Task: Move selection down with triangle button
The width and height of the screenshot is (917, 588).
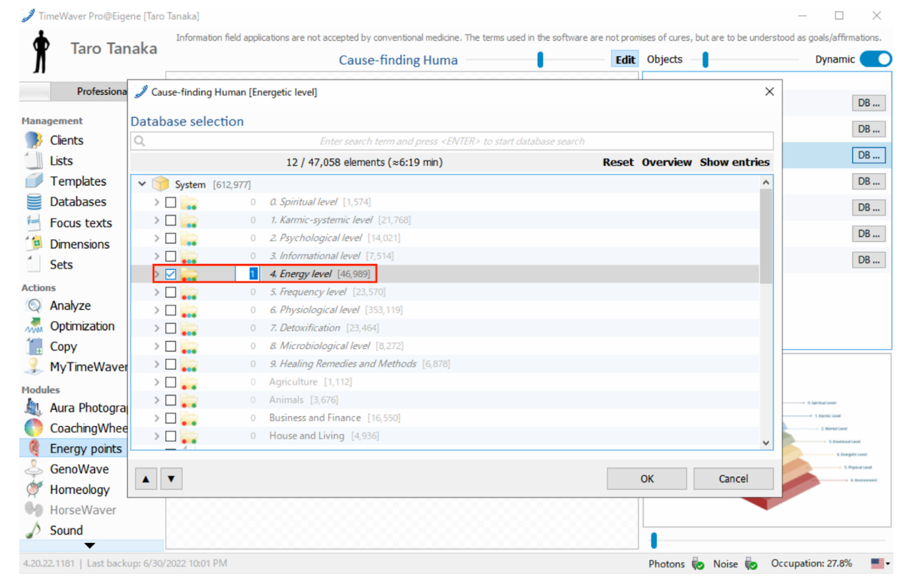Action: [171, 479]
